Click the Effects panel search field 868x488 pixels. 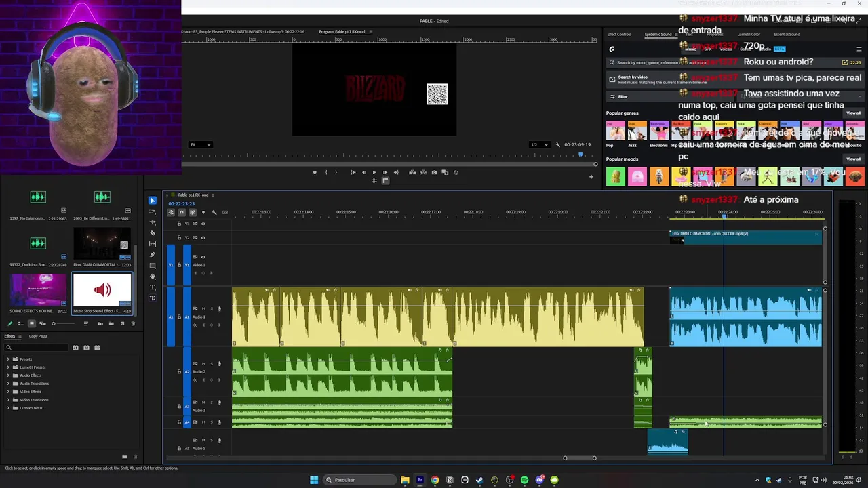[37, 348]
